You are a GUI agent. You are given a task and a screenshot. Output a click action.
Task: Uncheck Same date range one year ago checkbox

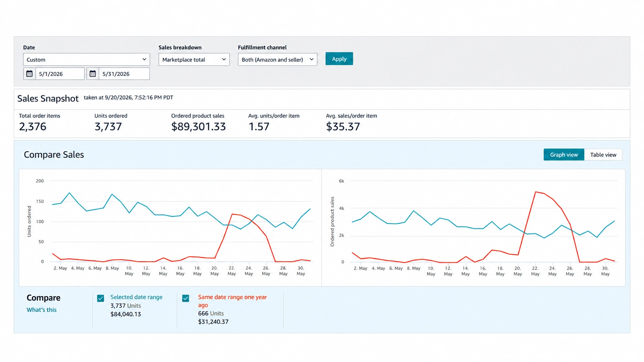(x=186, y=298)
